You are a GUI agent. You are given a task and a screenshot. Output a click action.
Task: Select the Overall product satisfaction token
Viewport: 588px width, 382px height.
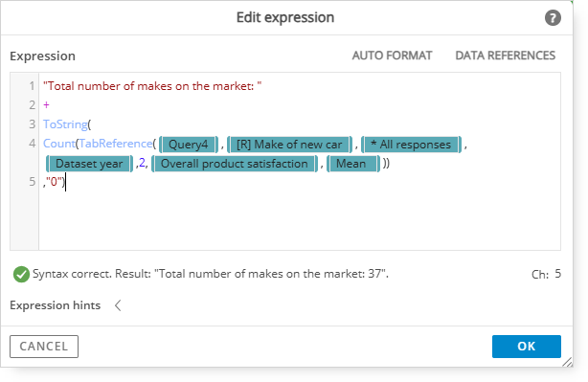[x=235, y=164]
